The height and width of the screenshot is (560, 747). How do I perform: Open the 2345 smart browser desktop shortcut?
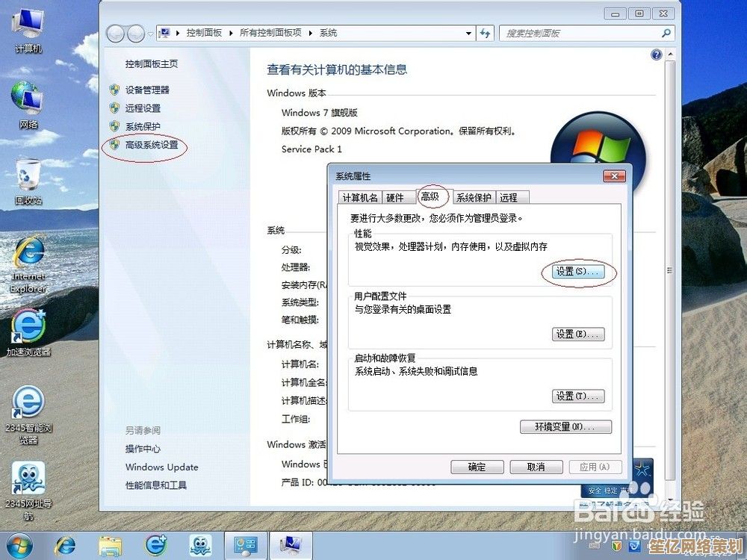coord(28,407)
